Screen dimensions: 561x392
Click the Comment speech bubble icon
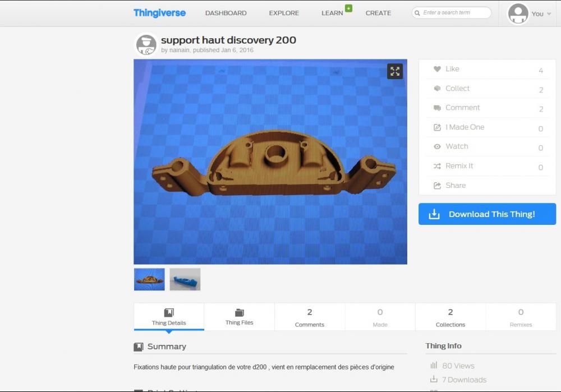point(437,108)
